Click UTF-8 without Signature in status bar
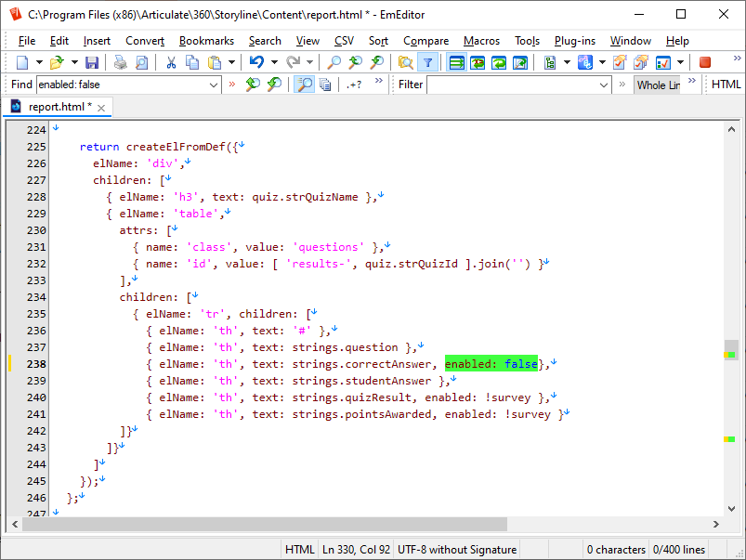 [457, 550]
